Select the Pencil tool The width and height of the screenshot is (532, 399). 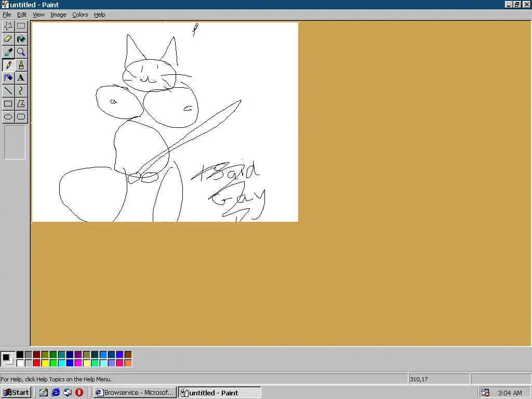click(x=8, y=65)
